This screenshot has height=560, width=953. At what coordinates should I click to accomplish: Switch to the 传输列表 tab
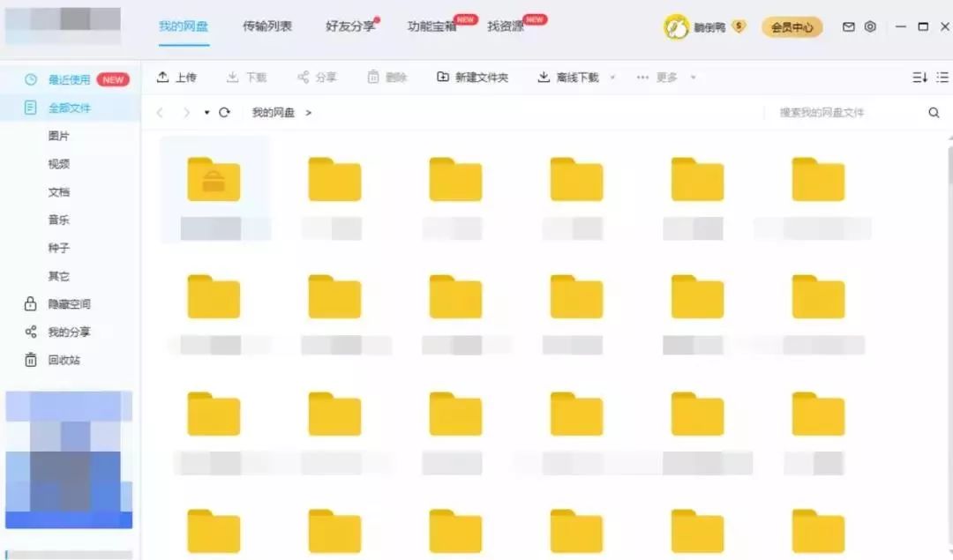click(x=267, y=26)
